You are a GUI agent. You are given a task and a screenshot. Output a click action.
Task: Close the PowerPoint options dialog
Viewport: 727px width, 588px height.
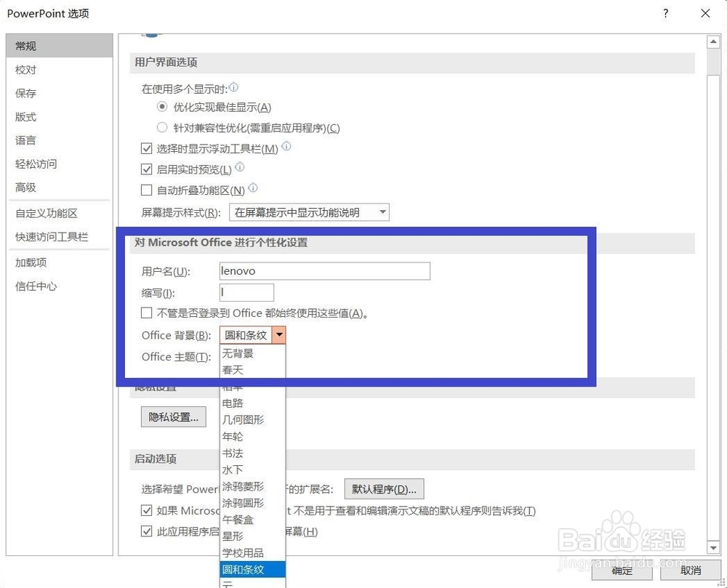(705, 13)
